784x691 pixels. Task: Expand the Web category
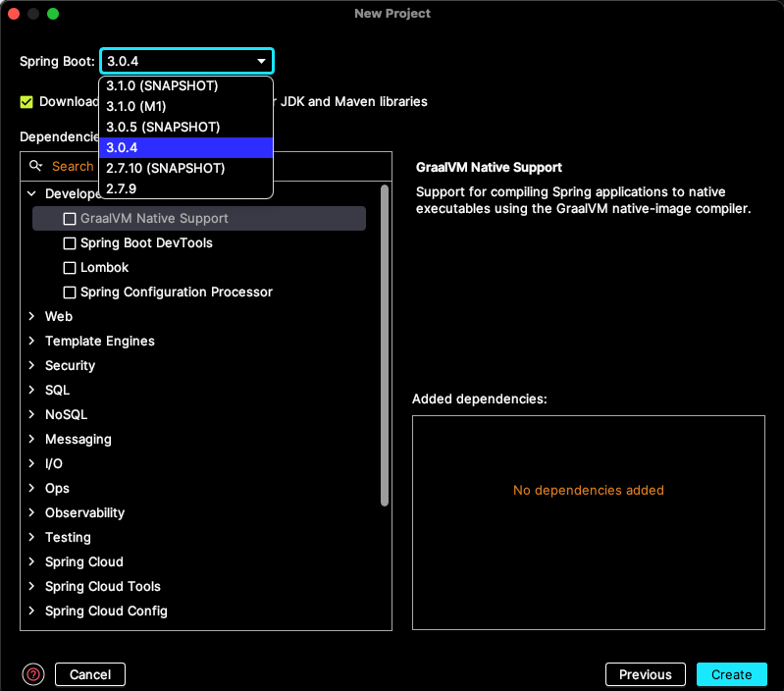pos(31,316)
